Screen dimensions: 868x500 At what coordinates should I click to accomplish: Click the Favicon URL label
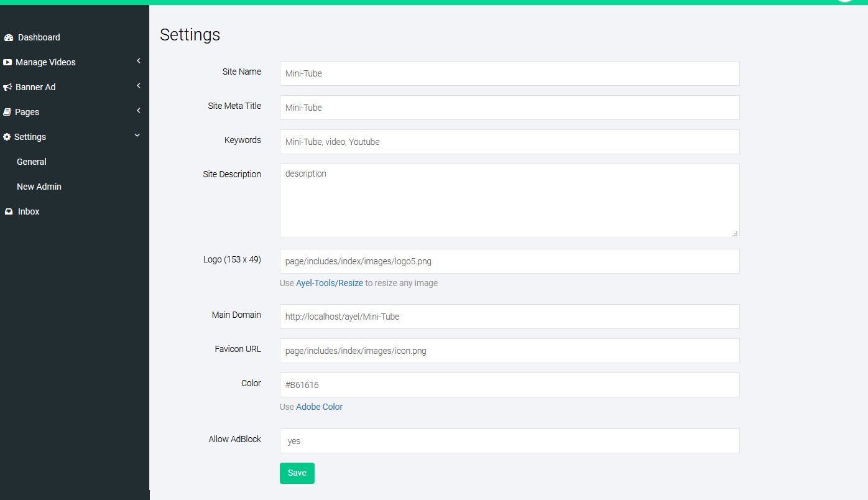coord(238,349)
